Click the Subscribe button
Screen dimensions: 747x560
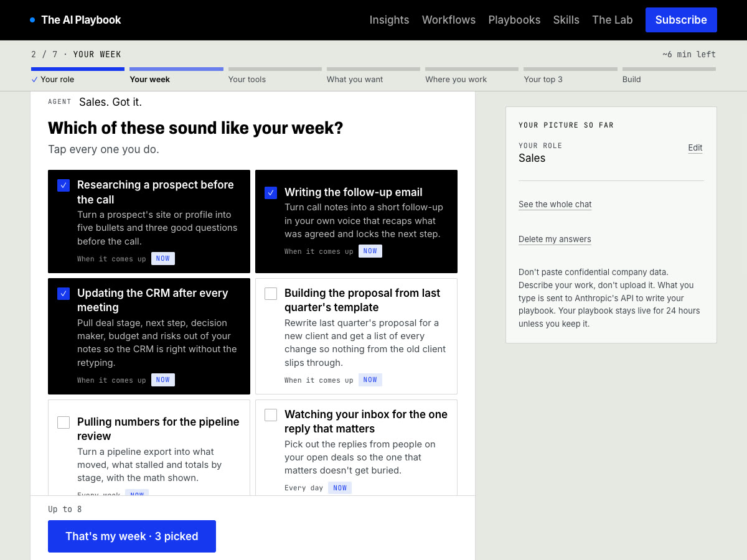(x=681, y=20)
